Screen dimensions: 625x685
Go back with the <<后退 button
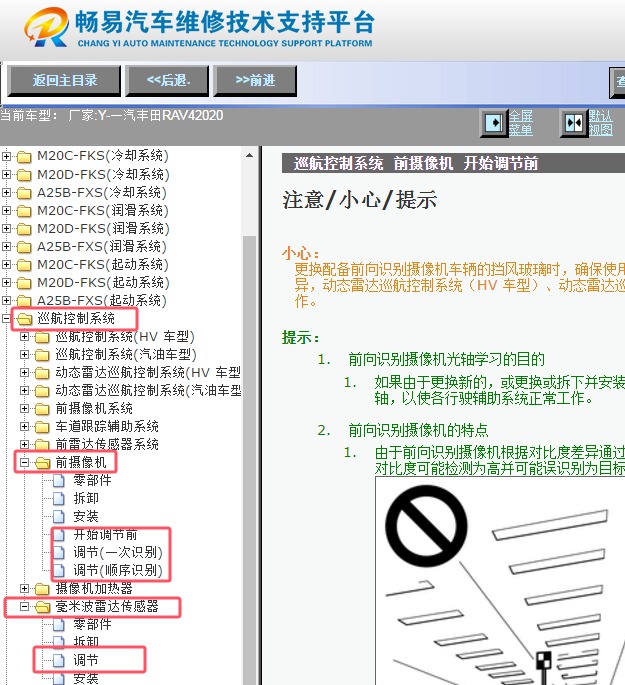tap(168, 80)
